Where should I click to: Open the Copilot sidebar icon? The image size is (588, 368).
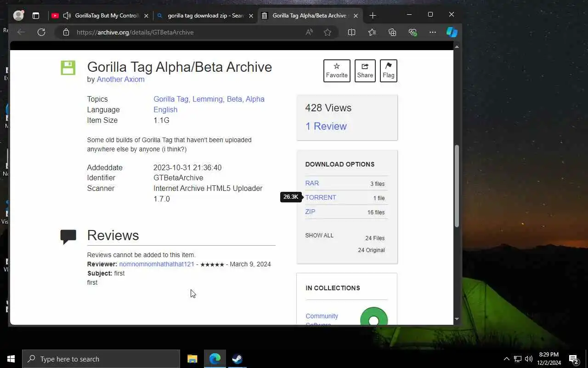(452, 32)
